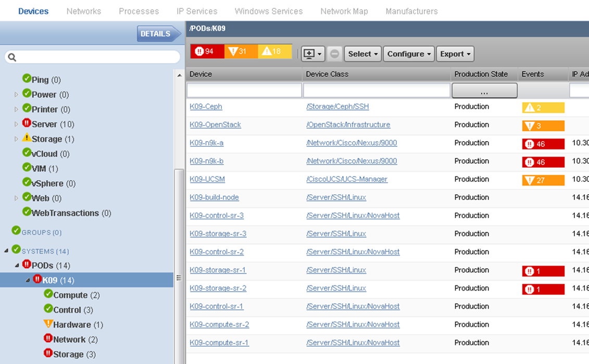Toggle critical severity filter showing 94
589x364 pixels.
pyautogui.click(x=207, y=51)
